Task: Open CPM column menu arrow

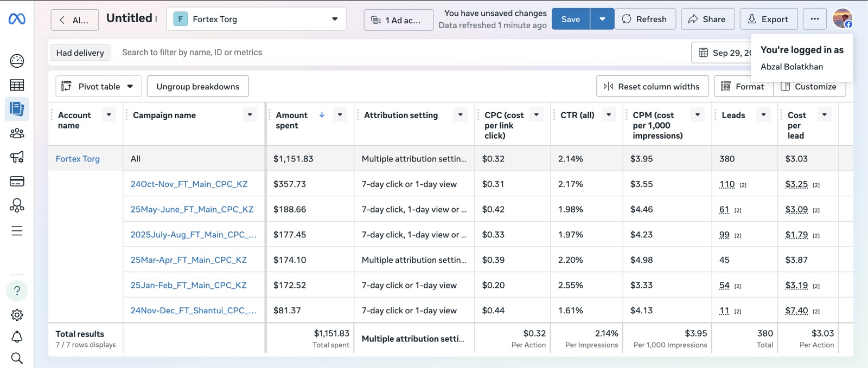Action: (698, 115)
